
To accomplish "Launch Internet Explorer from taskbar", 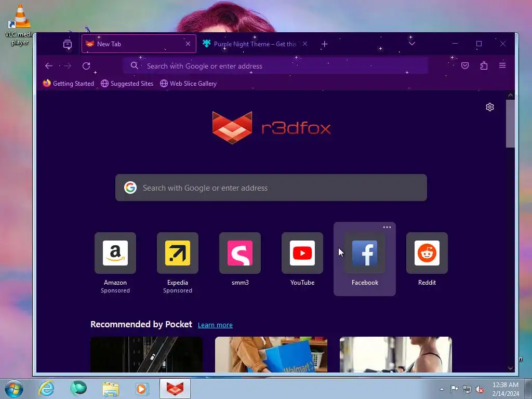I will pos(46,389).
